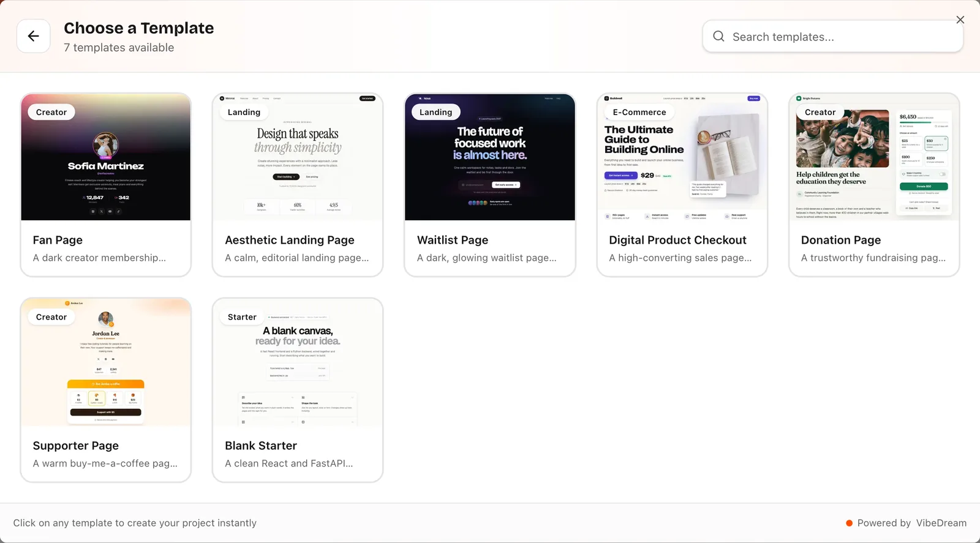Select the Waitlist Page title
The width and height of the screenshot is (980, 543).
click(453, 240)
